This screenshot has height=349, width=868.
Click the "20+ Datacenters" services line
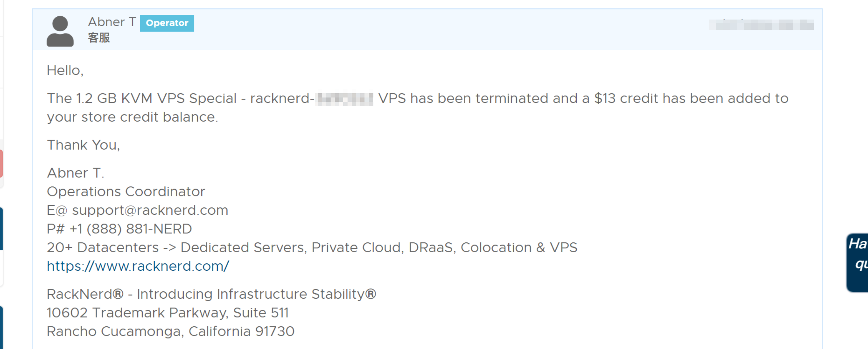(x=312, y=248)
